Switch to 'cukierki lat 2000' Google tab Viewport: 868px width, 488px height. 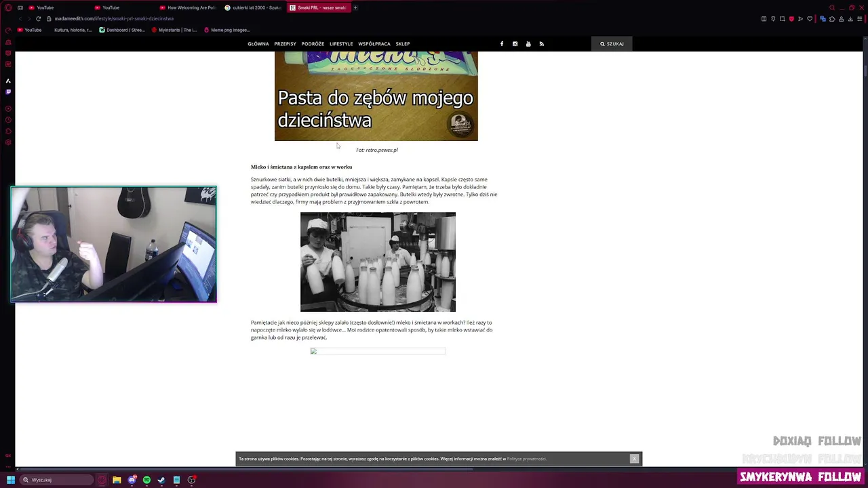point(254,7)
